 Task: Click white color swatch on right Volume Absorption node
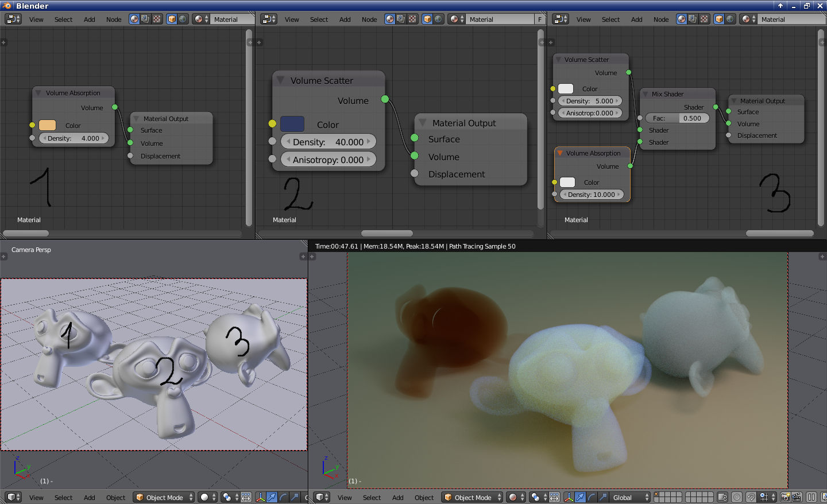567,182
